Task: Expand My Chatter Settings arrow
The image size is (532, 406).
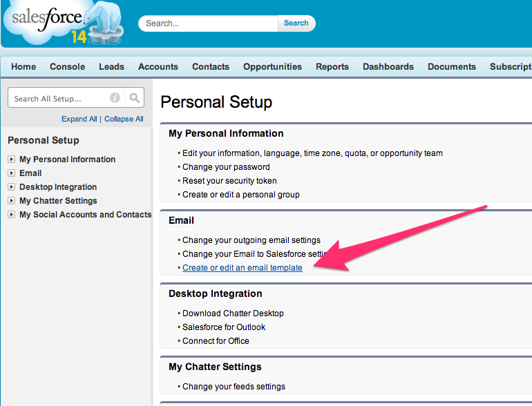Action: click(x=11, y=201)
